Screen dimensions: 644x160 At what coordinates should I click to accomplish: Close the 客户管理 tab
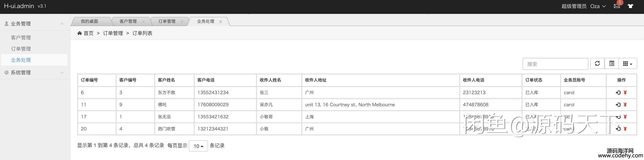coord(144,22)
